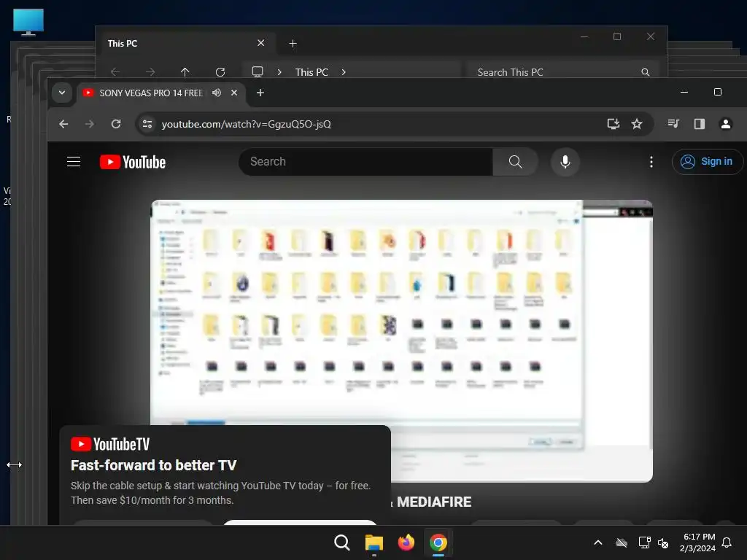Close the This PC tab in File Explorer
The image size is (747, 560).
pos(260,43)
